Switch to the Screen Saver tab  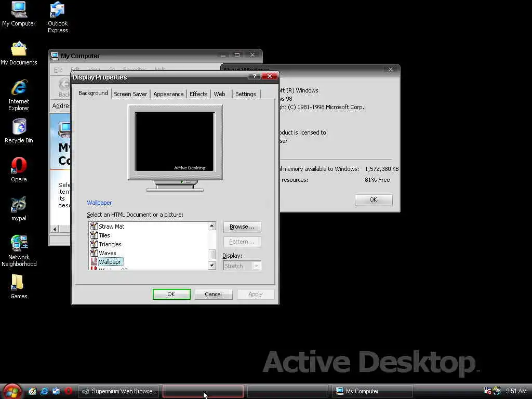click(x=130, y=94)
